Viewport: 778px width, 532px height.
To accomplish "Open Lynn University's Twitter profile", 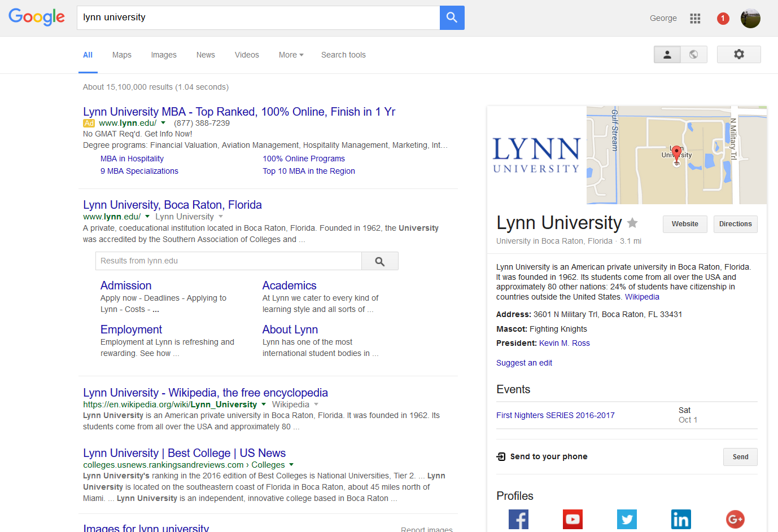I will coord(627,519).
